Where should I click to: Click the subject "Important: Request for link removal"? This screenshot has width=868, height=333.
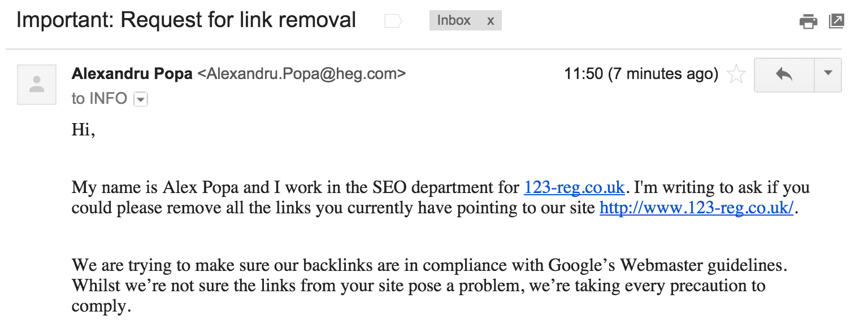(x=186, y=21)
